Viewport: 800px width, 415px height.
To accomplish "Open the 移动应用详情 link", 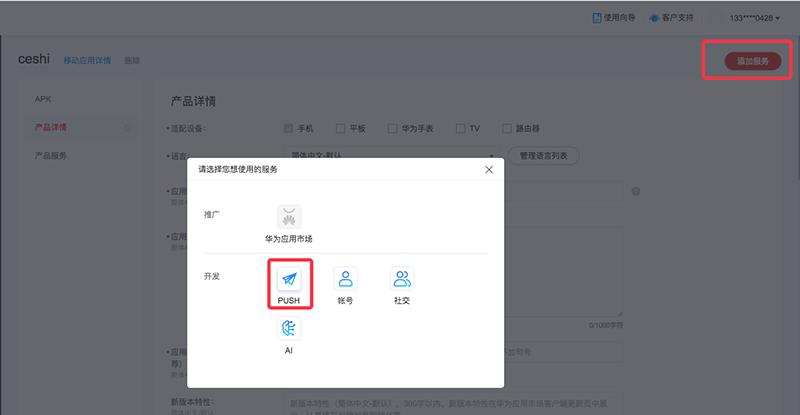I will pos(87,61).
